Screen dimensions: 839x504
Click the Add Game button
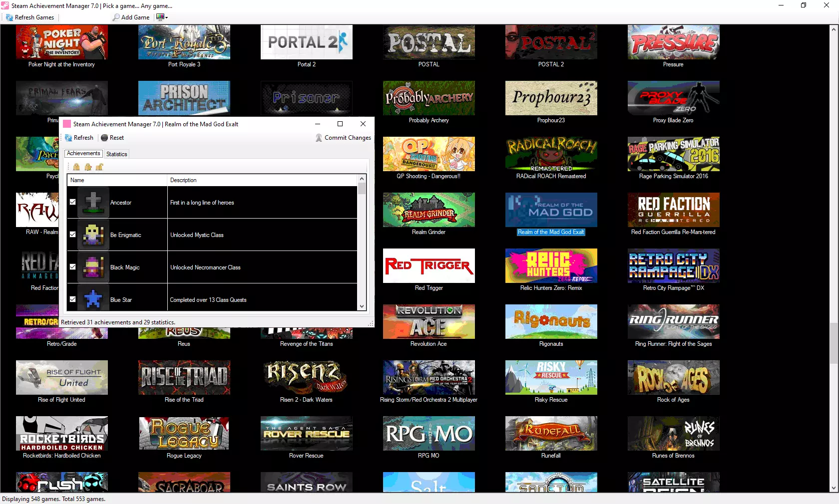click(x=131, y=17)
